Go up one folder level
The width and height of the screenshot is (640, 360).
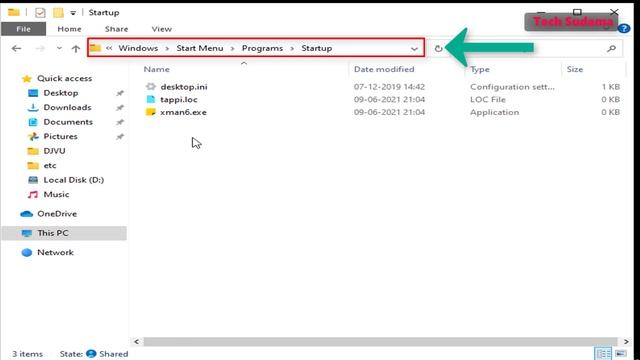pyautogui.click(x=76, y=49)
